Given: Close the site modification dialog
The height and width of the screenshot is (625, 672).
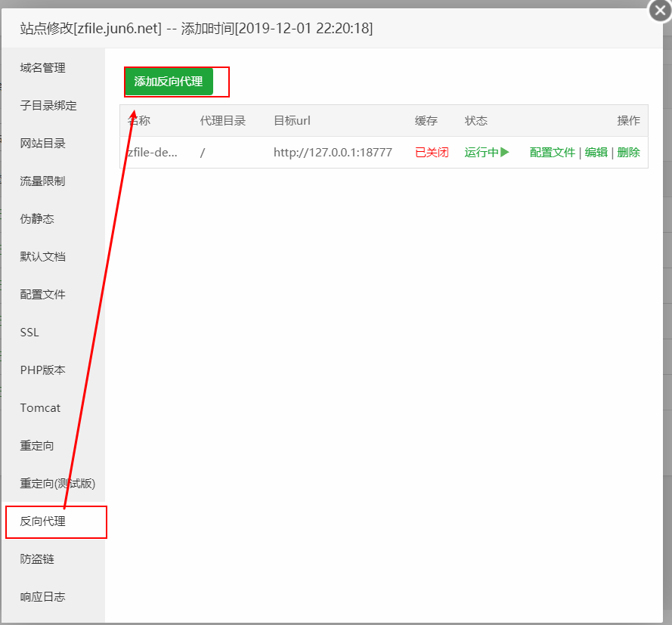Looking at the screenshot, I should click(660, 11).
